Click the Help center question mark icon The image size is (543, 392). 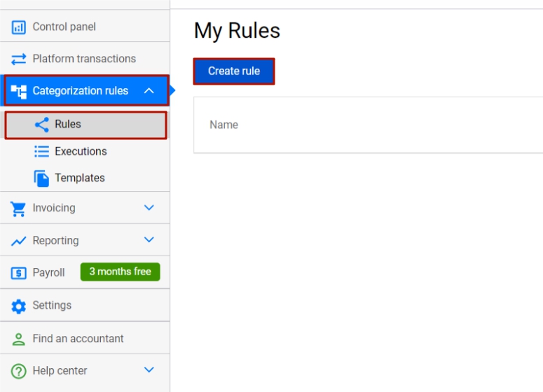[19, 371]
